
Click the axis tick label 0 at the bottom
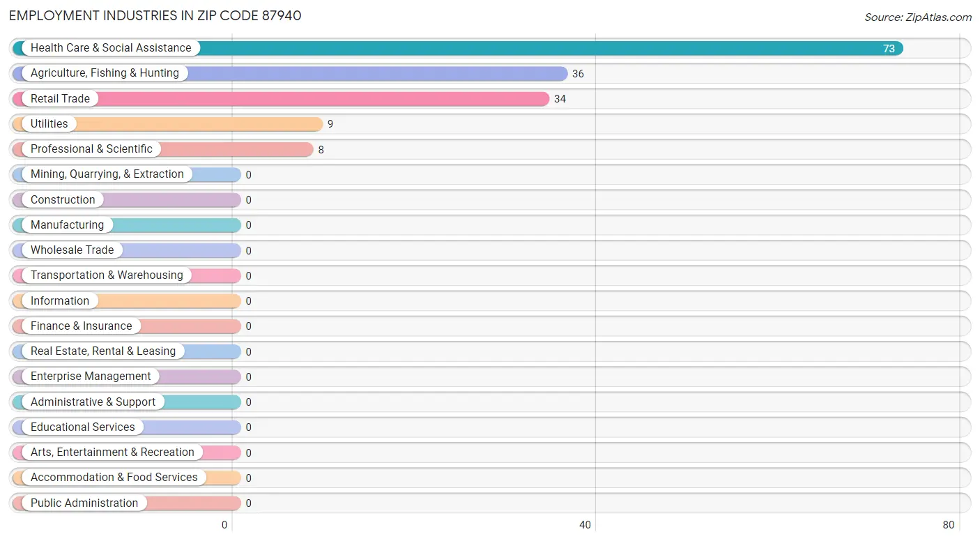click(x=224, y=525)
